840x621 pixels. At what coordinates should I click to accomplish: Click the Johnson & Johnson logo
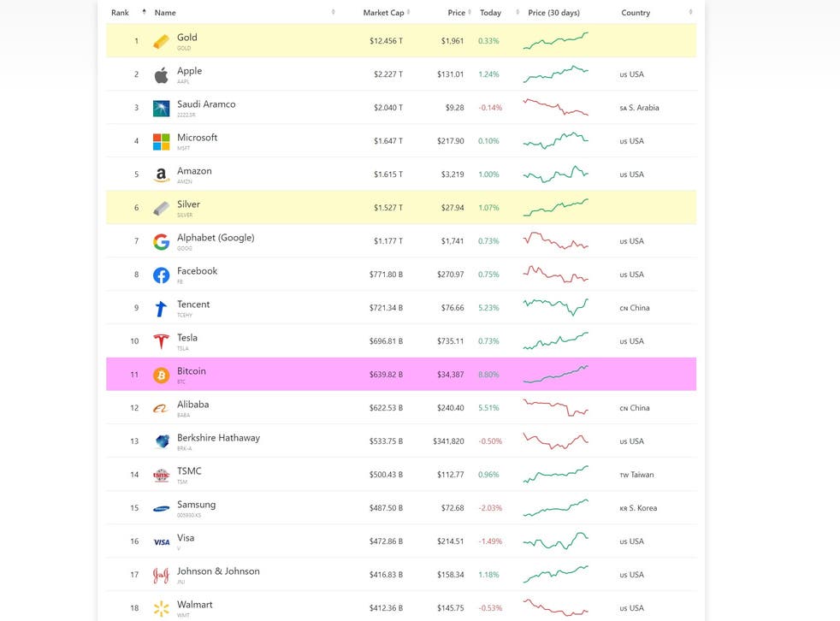coord(161,575)
